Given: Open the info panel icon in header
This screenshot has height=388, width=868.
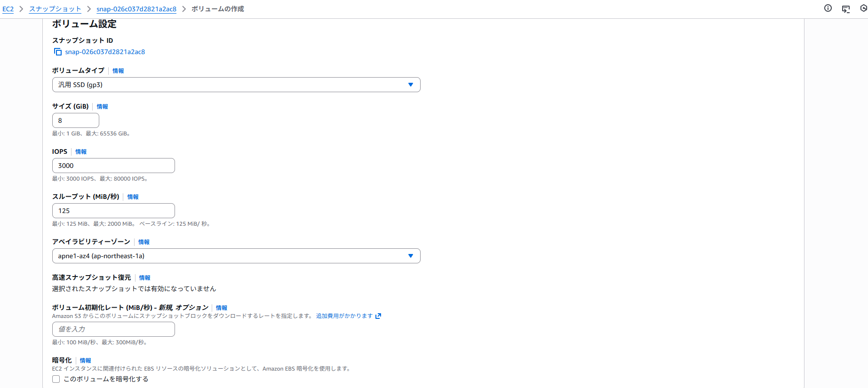Looking at the screenshot, I should point(828,8).
